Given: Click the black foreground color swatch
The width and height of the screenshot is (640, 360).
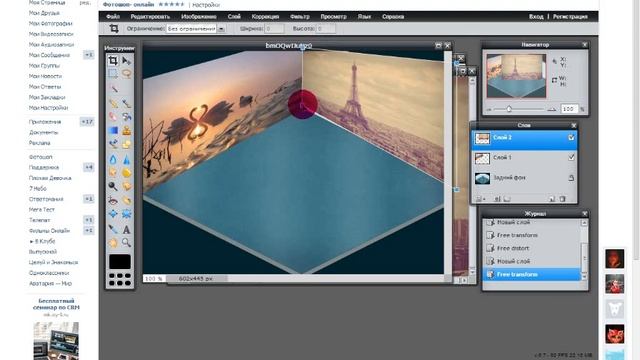Looking at the screenshot, I should click(120, 262).
